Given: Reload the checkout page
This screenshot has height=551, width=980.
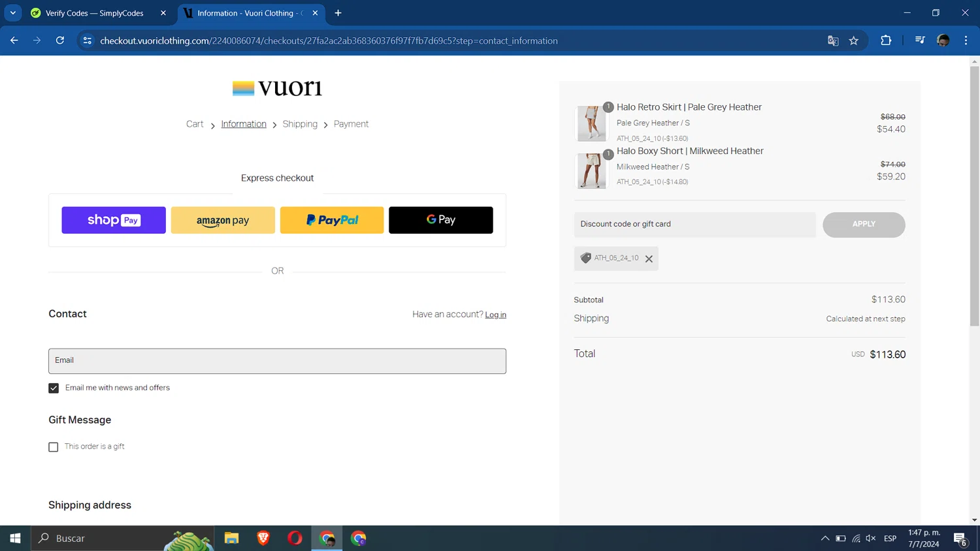Looking at the screenshot, I should [x=60, y=40].
